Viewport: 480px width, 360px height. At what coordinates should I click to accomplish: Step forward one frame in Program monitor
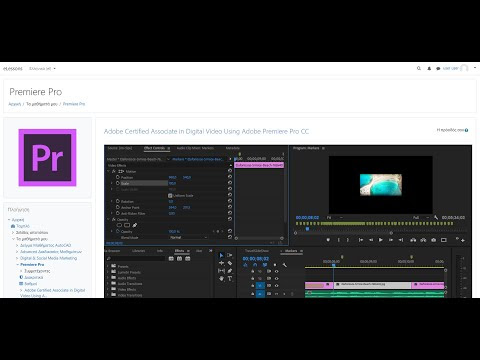click(x=391, y=240)
